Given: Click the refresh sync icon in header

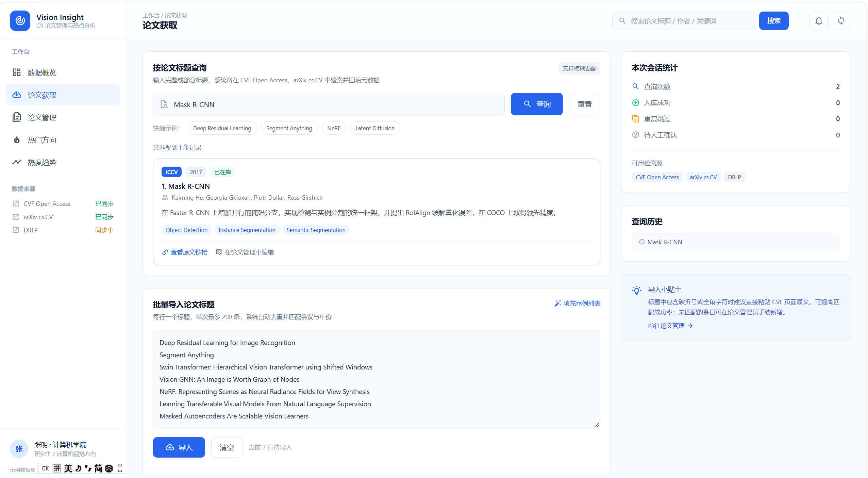Looking at the screenshot, I should [841, 21].
